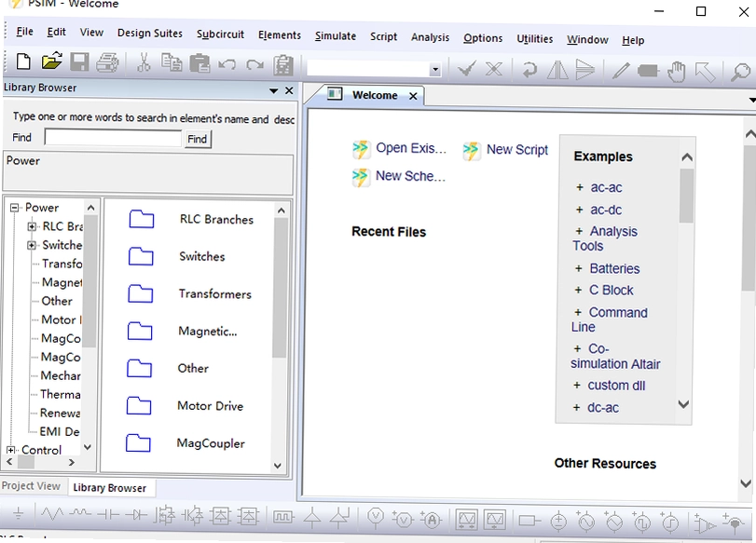This screenshot has height=543, width=756.
Task: Click the X Disable icon in the toolbar
Action: pyautogui.click(x=494, y=69)
